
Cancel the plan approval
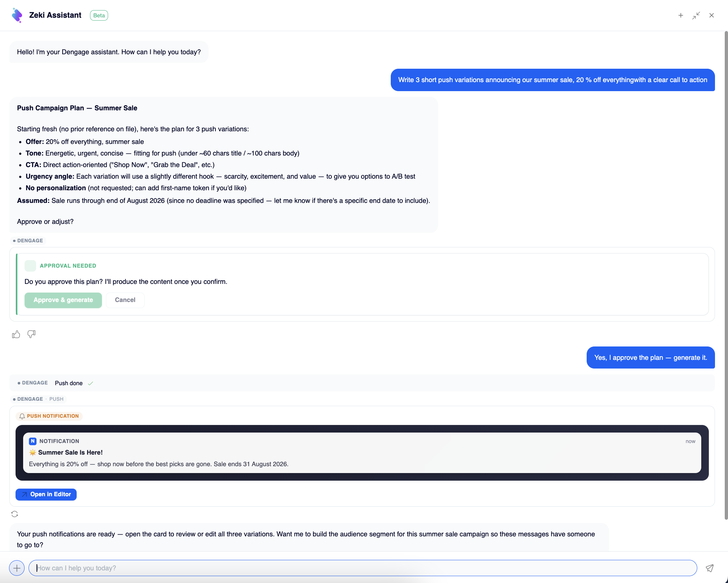coord(125,300)
